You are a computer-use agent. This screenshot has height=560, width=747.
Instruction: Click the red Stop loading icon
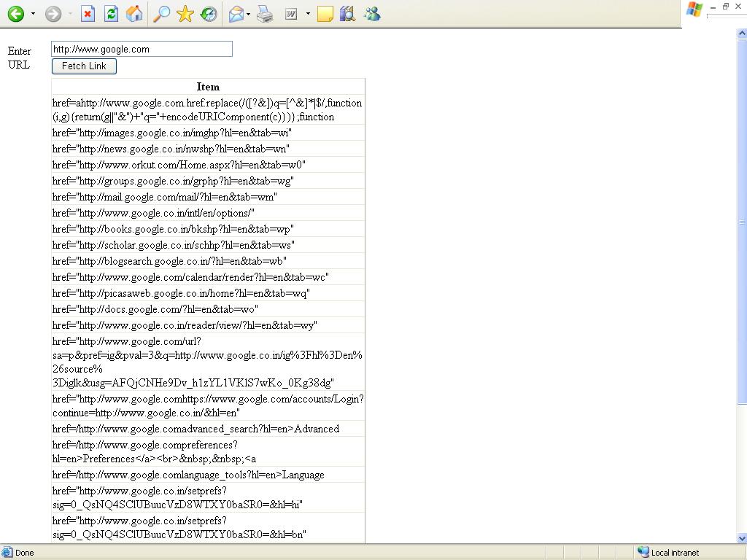click(x=88, y=14)
